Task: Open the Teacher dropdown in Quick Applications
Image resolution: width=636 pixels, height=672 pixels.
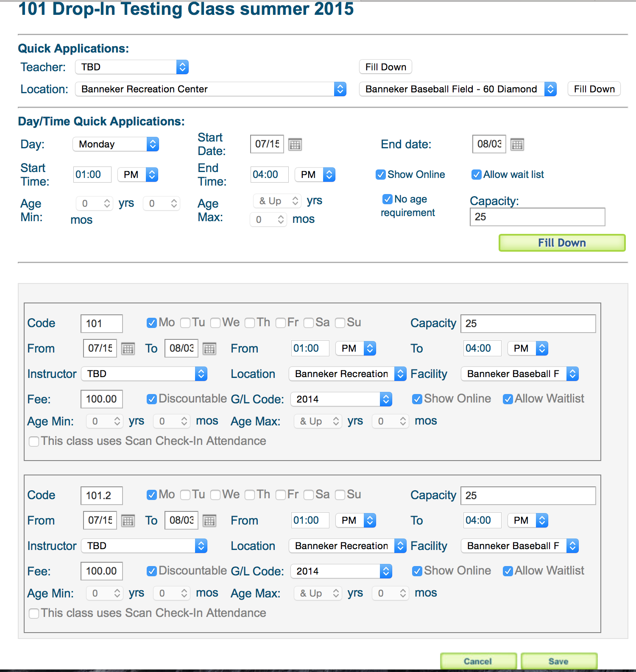Action: coord(132,67)
